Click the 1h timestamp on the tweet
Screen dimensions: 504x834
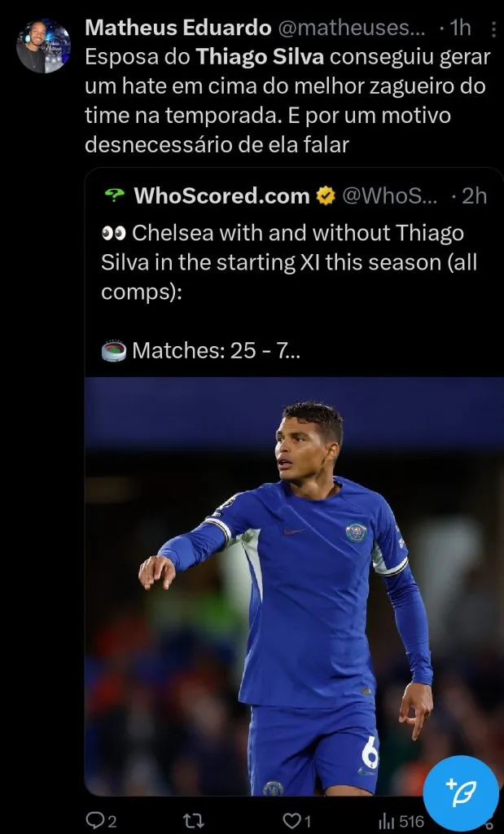[x=459, y=29]
